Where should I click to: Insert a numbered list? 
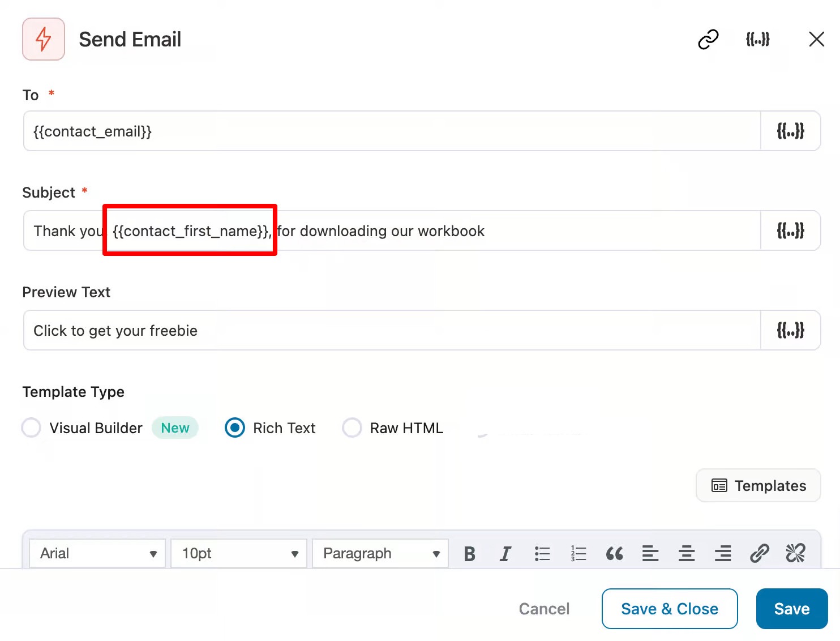tap(578, 554)
